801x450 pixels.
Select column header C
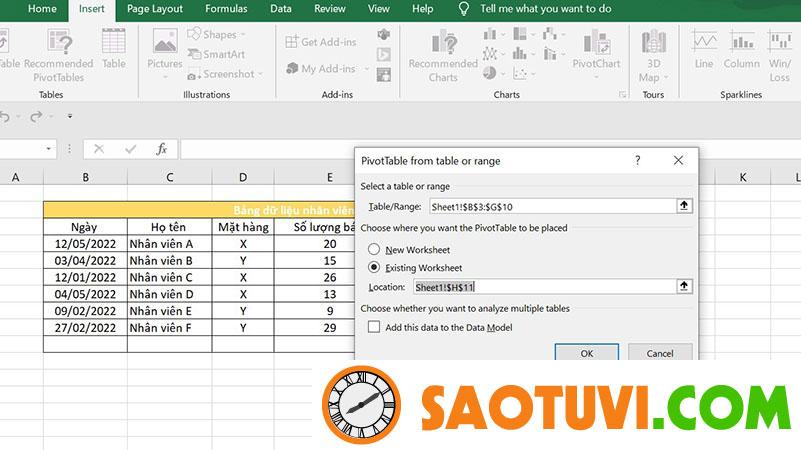pos(170,177)
